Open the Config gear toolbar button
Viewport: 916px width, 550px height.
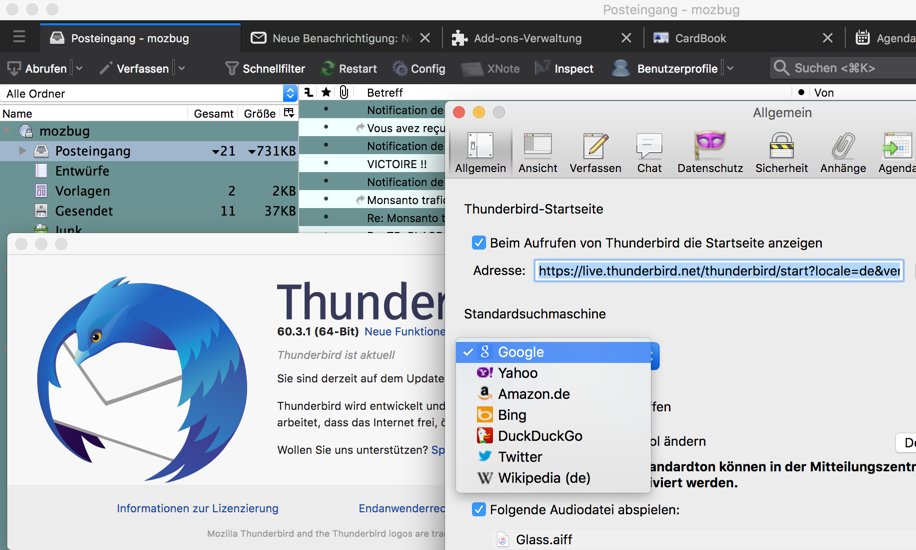pyautogui.click(x=419, y=68)
